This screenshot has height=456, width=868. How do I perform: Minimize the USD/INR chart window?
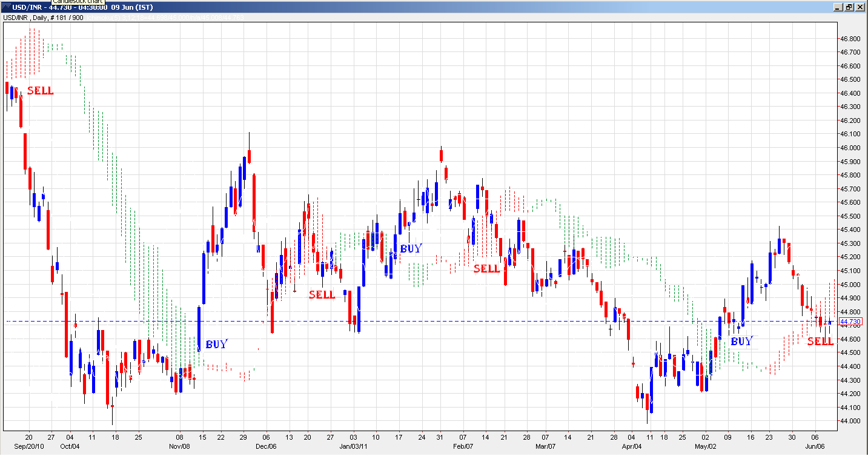tap(838, 7)
